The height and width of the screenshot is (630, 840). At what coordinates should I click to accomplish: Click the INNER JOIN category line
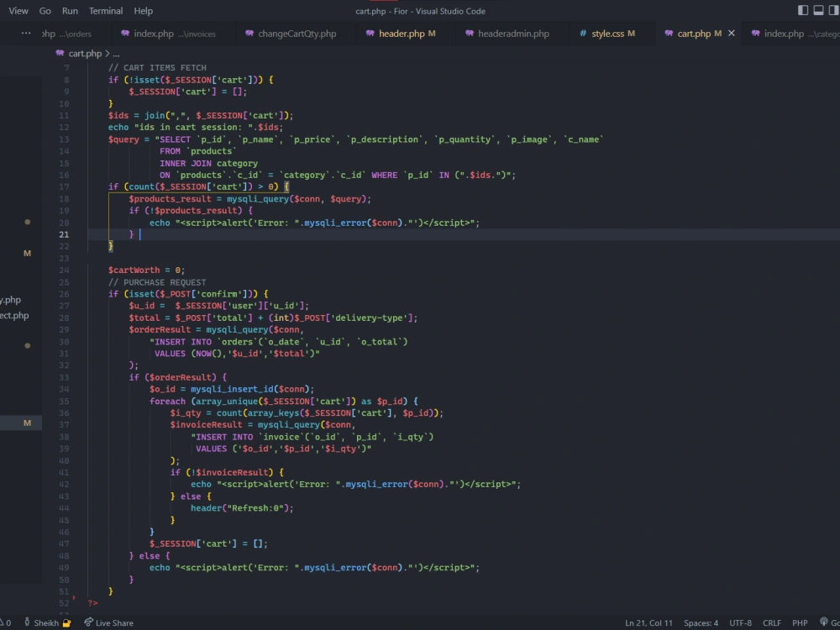click(208, 163)
